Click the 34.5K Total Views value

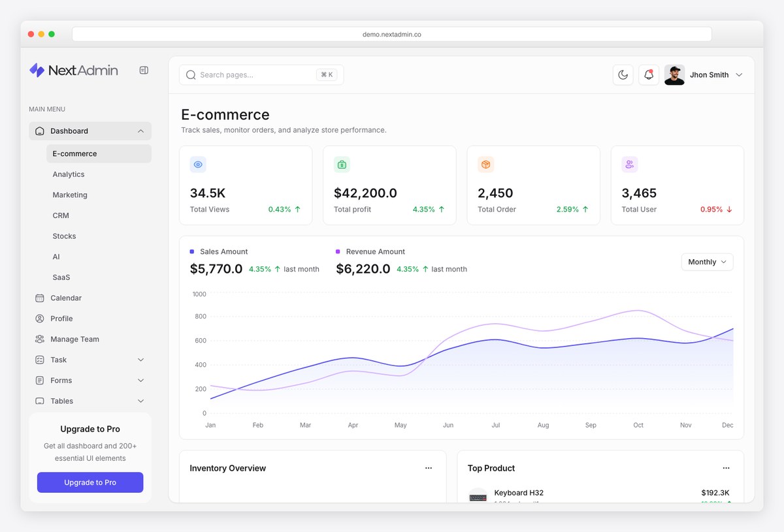click(x=208, y=193)
